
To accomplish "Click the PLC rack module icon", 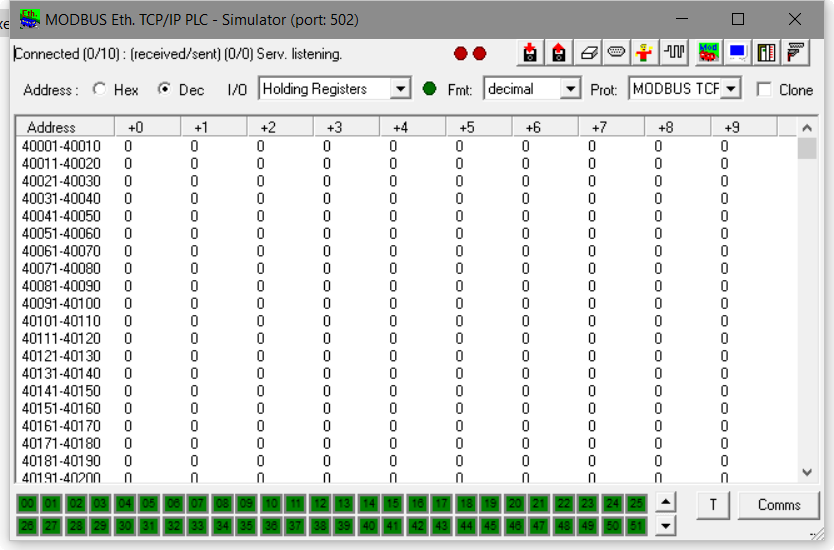I will point(766,53).
